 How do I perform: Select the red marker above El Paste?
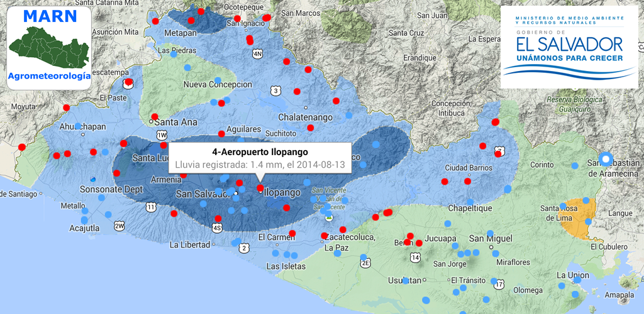[x=128, y=82]
